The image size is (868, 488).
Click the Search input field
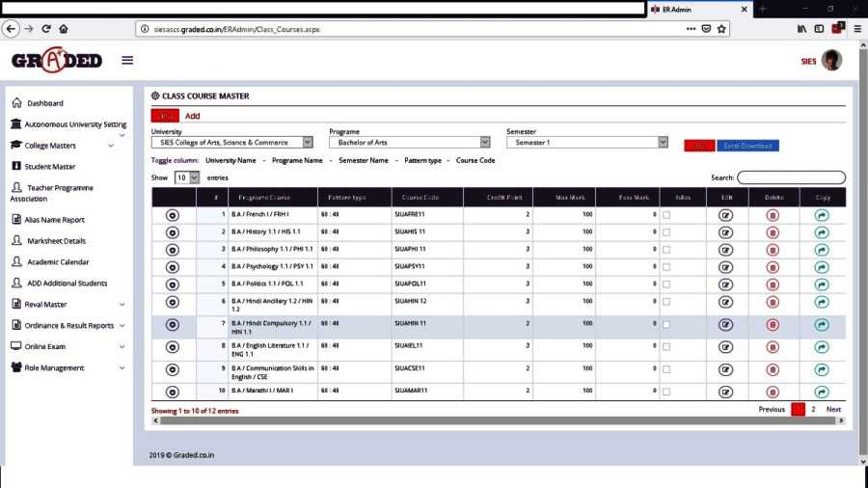tap(791, 178)
